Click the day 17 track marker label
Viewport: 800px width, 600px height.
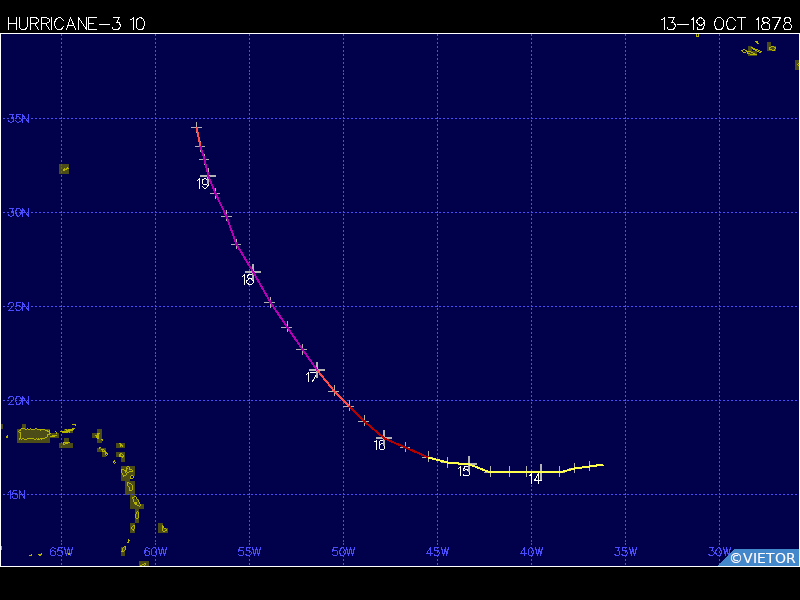point(311,377)
